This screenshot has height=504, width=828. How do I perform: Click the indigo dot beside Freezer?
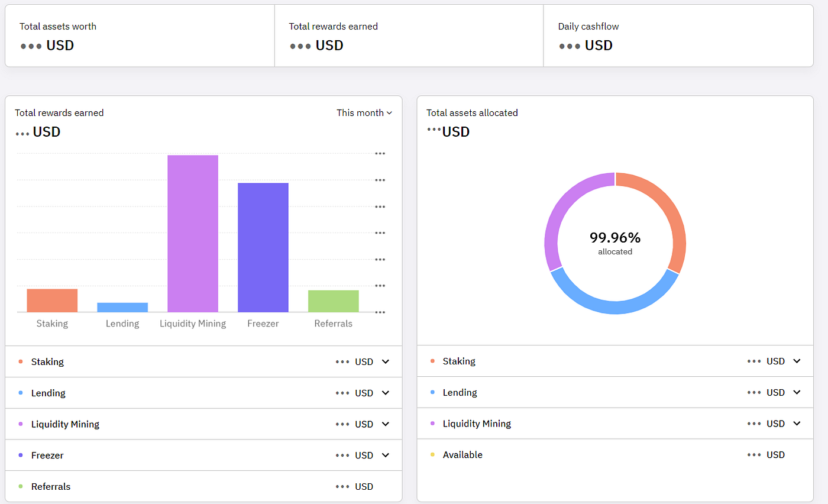point(21,455)
